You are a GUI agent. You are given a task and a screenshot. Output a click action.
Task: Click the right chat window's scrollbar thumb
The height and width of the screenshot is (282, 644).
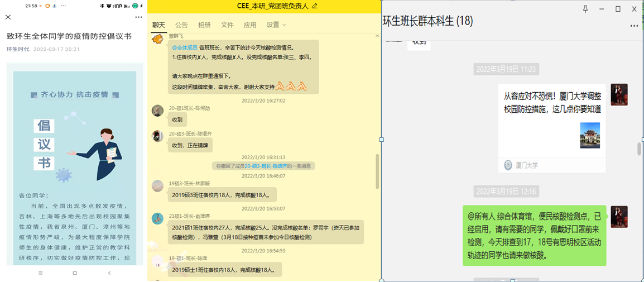click(640, 149)
